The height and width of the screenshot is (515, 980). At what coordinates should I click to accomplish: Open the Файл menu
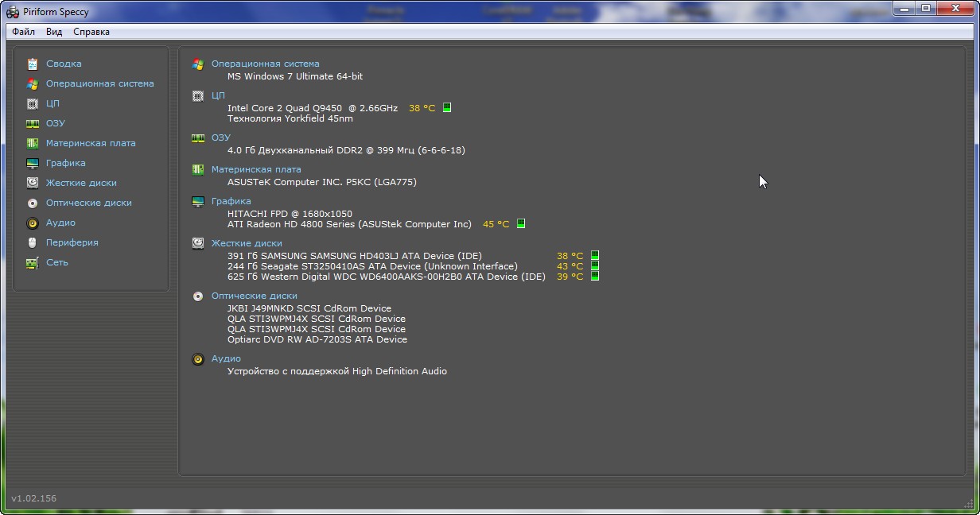[x=23, y=32]
